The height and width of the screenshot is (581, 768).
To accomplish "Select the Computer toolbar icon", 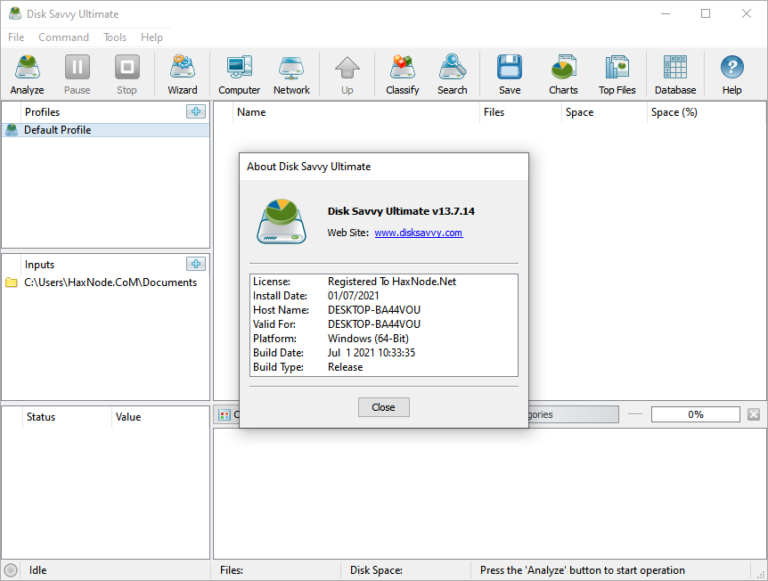I will (239, 74).
